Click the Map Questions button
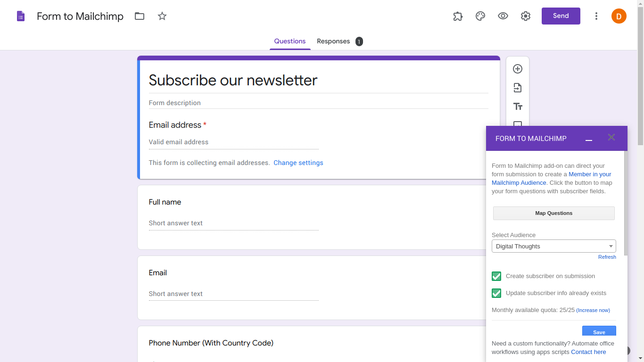Screen dimensions: 644x362 [553, 213]
